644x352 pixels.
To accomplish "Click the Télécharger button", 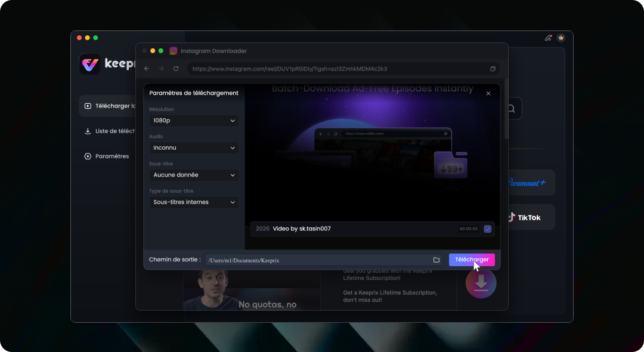I will click(472, 260).
